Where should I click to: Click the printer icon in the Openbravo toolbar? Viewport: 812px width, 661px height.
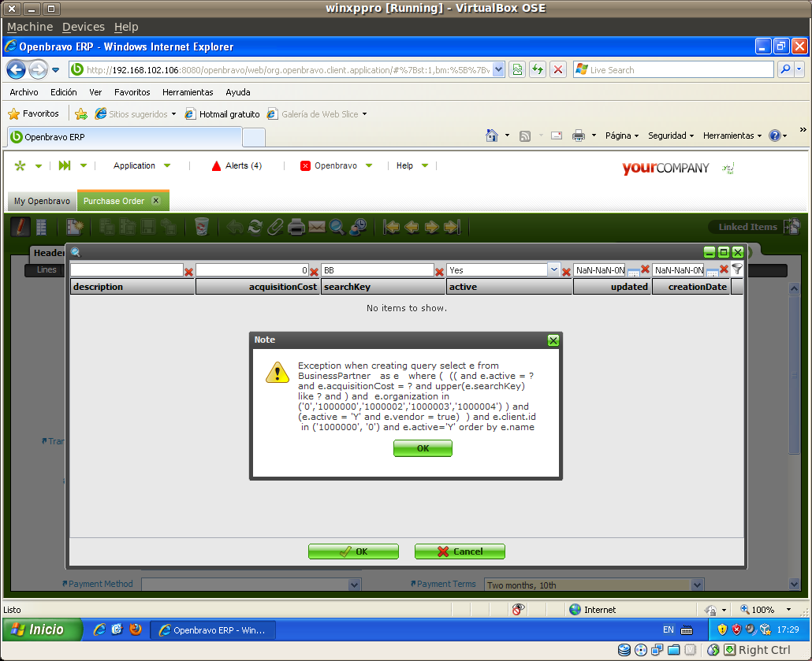[296, 227]
